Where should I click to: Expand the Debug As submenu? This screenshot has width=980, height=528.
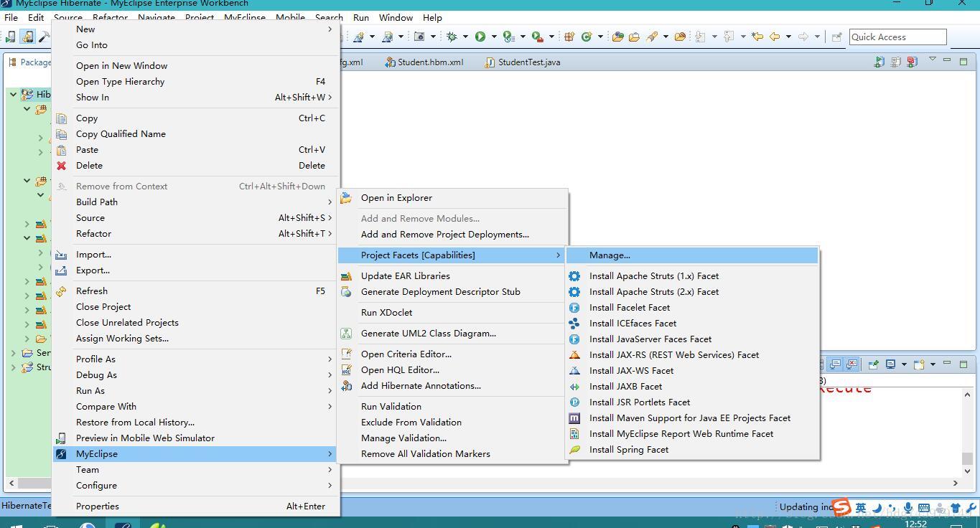point(195,375)
